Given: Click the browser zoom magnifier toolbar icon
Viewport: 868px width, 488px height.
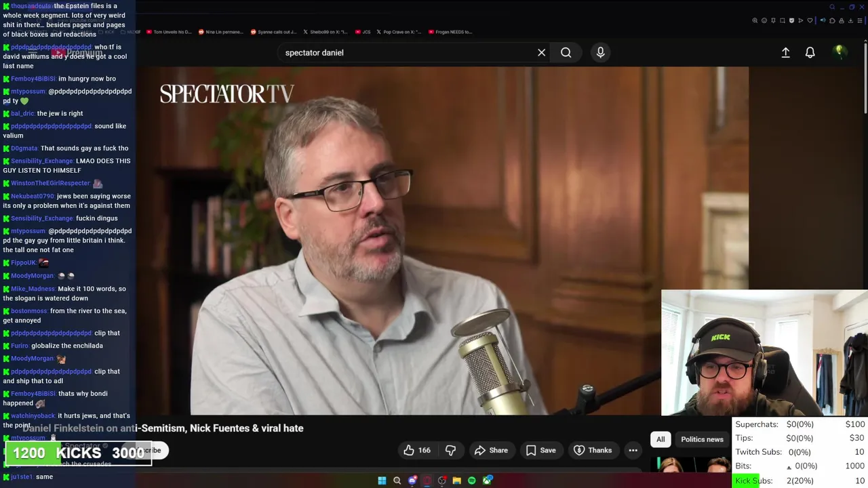Looking at the screenshot, I should [755, 20].
